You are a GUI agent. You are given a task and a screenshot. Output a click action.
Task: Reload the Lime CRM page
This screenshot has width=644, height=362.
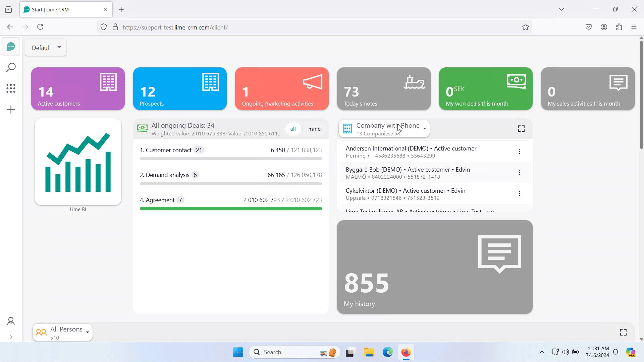coord(40,27)
